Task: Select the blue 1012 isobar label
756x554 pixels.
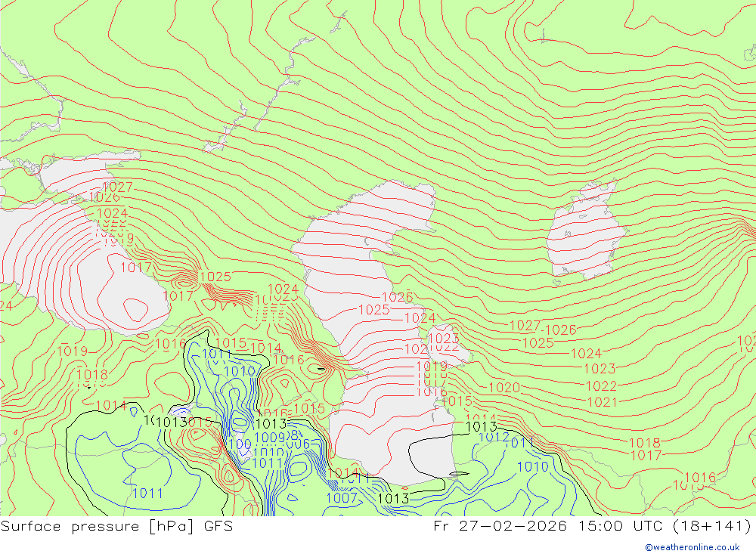Action: [x=494, y=437]
